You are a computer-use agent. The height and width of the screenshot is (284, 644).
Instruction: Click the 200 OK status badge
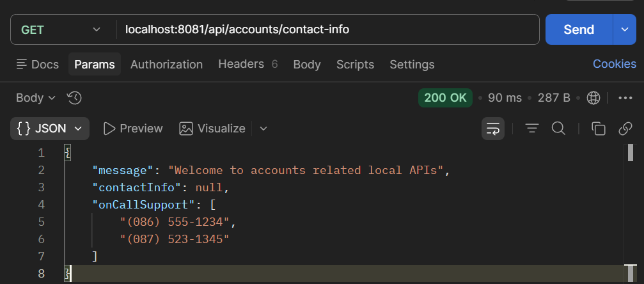pos(445,98)
